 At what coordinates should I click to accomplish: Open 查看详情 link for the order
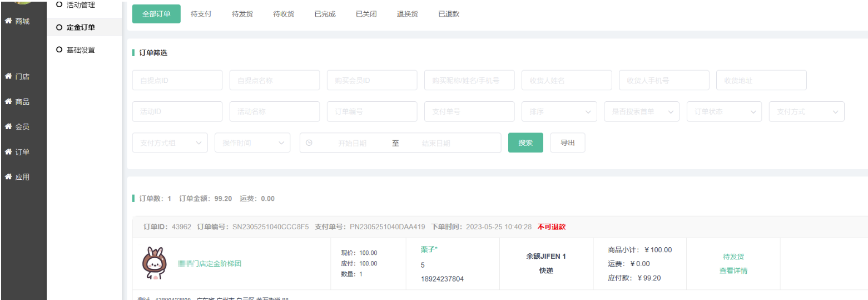[x=733, y=271]
